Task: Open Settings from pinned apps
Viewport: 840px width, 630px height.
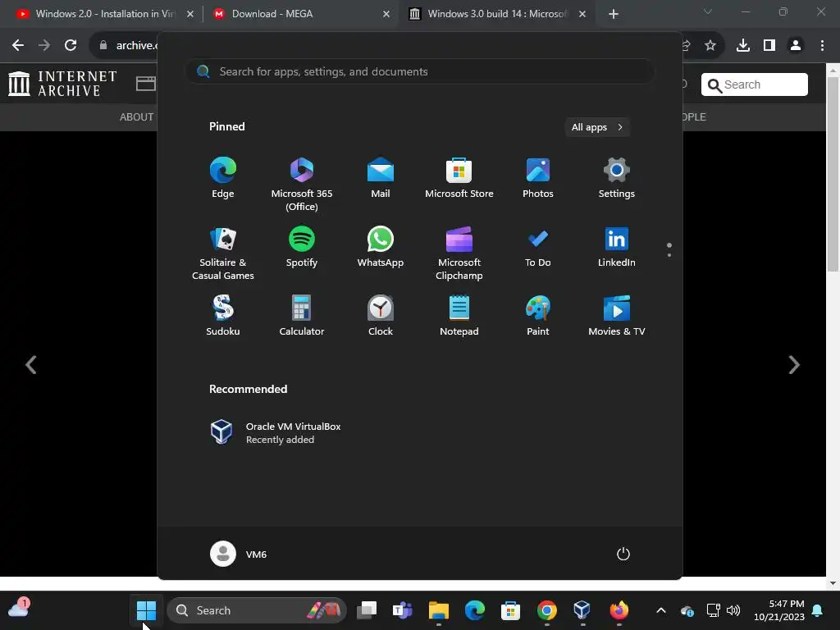Action: coord(617,178)
